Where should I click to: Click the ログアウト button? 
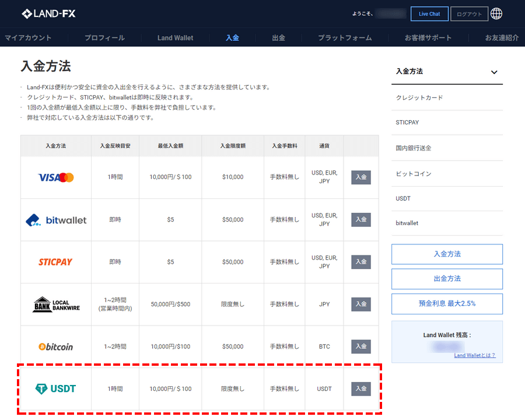tap(469, 14)
